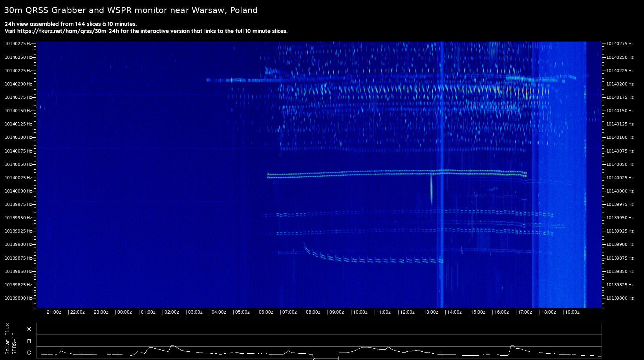Click the Solar Flux GEOS-16 vertical label
Viewport: 644px width, 360px height.
11,339
